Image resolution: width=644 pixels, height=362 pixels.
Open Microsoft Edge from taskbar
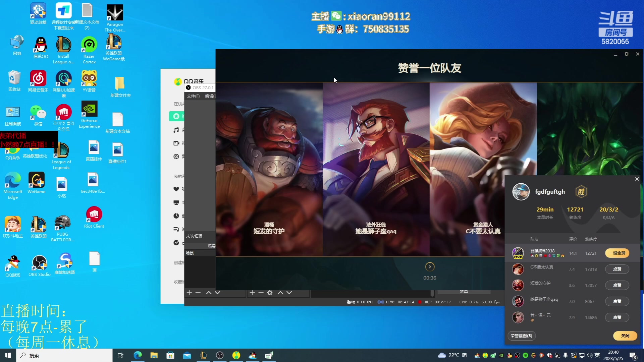coord(138,355)
